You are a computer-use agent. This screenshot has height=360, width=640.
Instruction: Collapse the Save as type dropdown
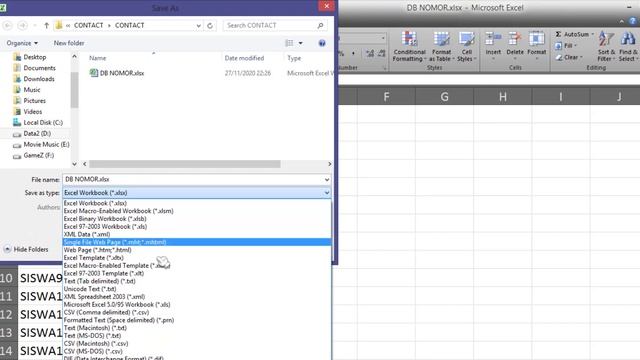click(x=327, y=193)
